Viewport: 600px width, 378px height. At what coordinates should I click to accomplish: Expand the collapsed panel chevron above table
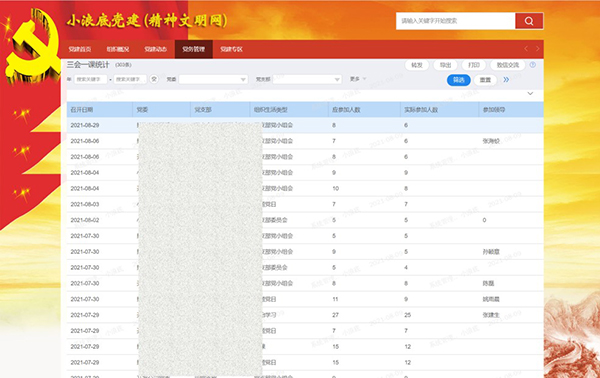pos(530,93)
